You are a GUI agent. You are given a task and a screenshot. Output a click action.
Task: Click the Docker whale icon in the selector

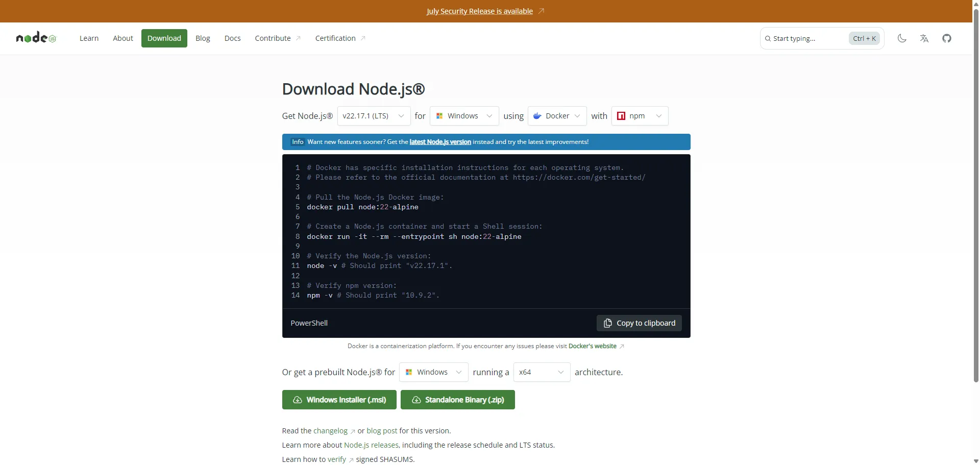coord(537,116)
